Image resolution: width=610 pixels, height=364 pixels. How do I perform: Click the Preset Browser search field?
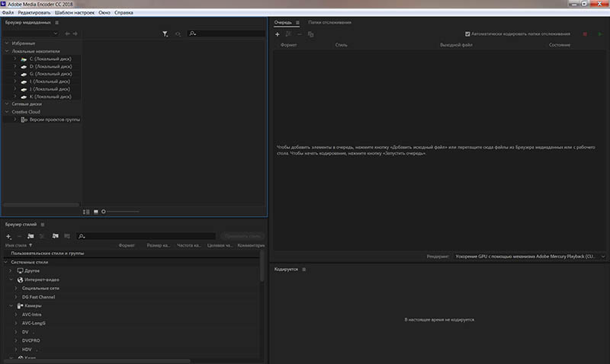pyautogui.click(x=146, y=236)
